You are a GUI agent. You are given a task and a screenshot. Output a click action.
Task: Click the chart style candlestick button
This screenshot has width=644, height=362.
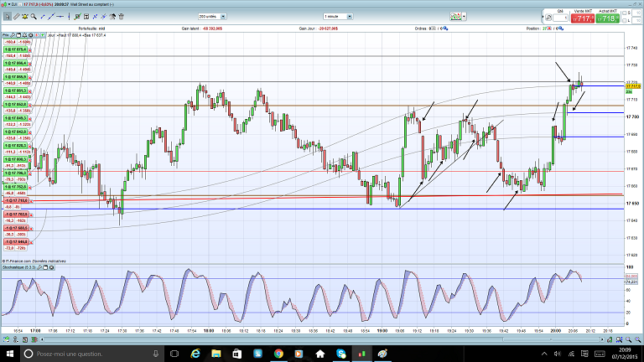click(455, 17)
